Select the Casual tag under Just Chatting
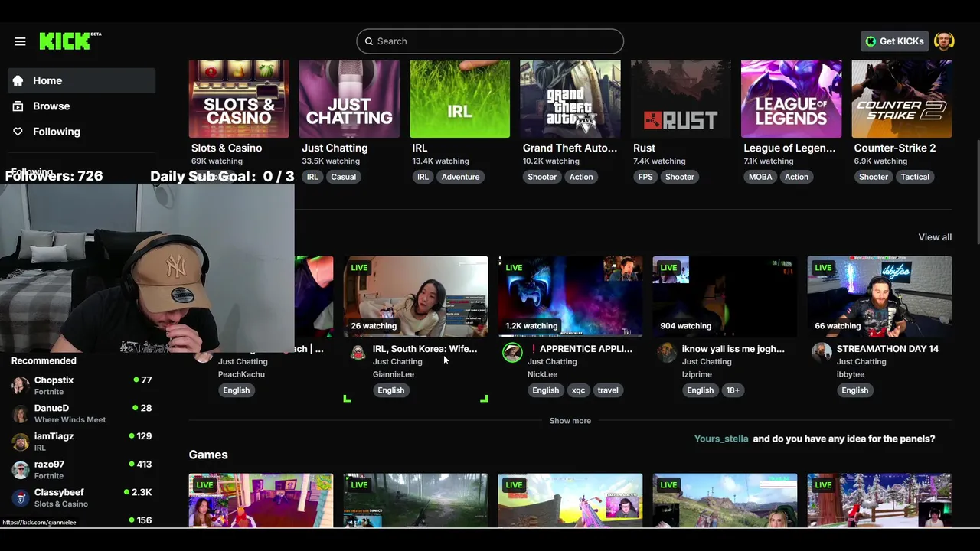 (343, 177)
